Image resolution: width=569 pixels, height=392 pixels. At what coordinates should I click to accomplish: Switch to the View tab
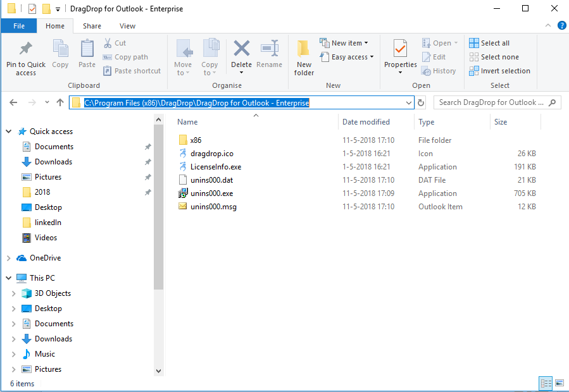(127, 26)
